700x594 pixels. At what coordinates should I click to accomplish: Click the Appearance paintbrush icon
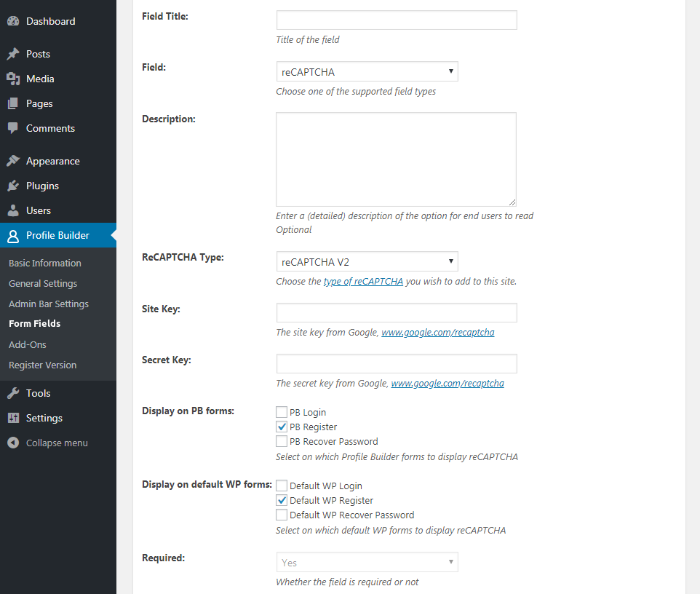coord(13,161)
